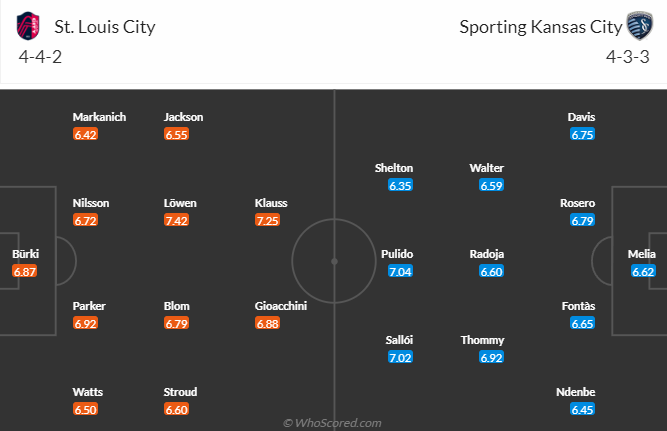Select Löwen's 7.42 rating badge
The height and width of the screenshot is (431, 667).
click(176, 220)
